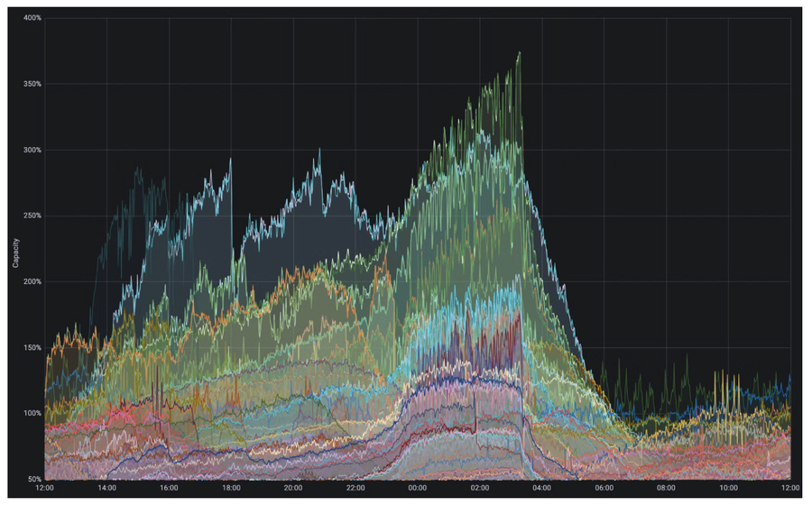The image size is (812, 505).
Task: Click the 12:00 label preceding 14:00
Action: tap(44, 488)
